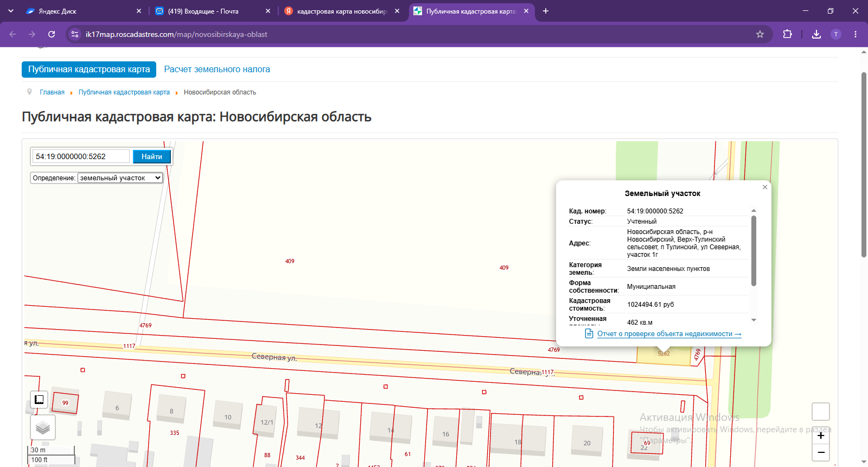Go to Главная breadcrumb
Screen dimensions: 868x467
(x=52, y=92)
